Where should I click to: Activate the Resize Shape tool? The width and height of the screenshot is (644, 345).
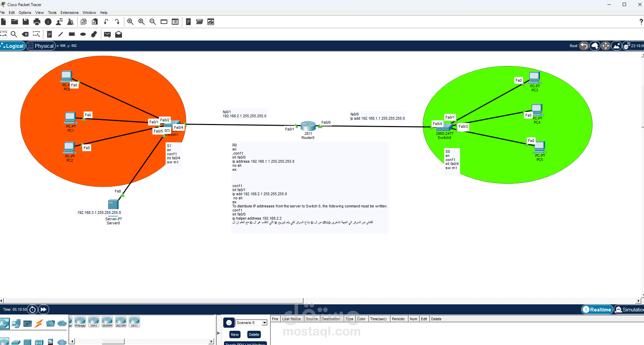pos(36,34)
